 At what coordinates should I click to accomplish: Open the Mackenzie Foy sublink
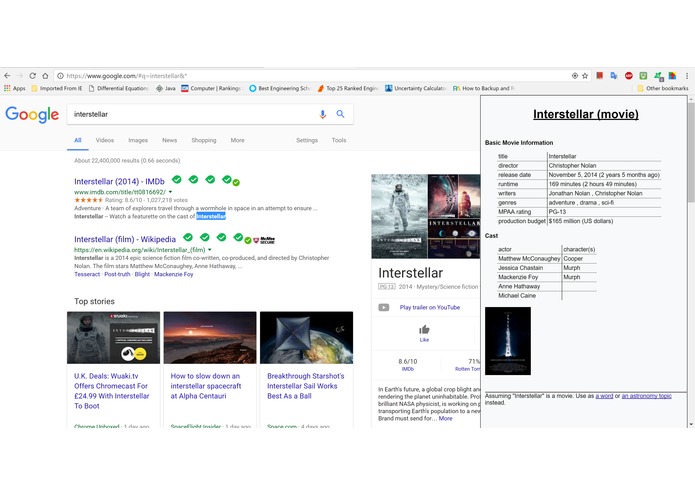(173, 274)
